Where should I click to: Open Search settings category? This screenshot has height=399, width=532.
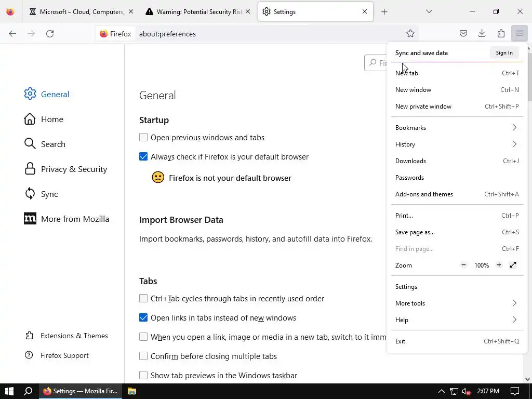point(45,144)
